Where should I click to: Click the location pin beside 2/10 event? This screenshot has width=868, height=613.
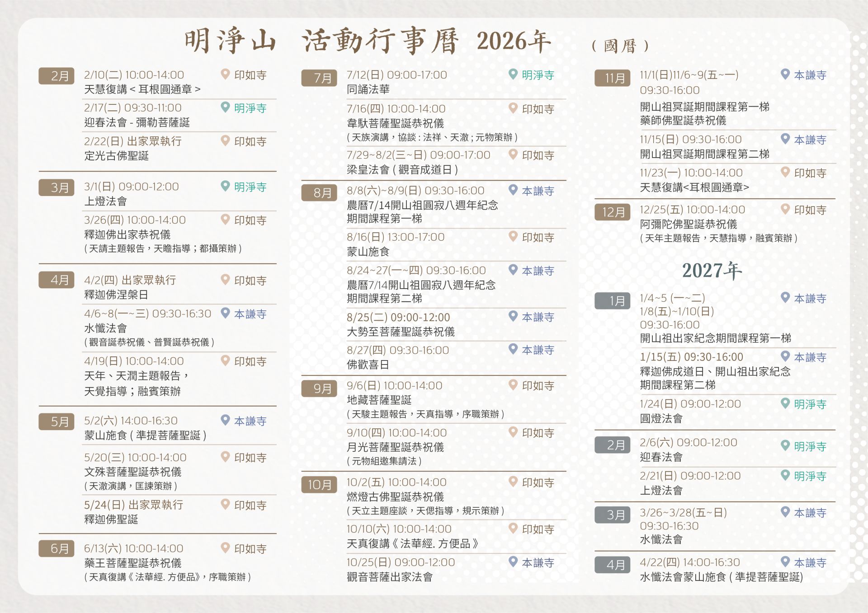[225, 74]
